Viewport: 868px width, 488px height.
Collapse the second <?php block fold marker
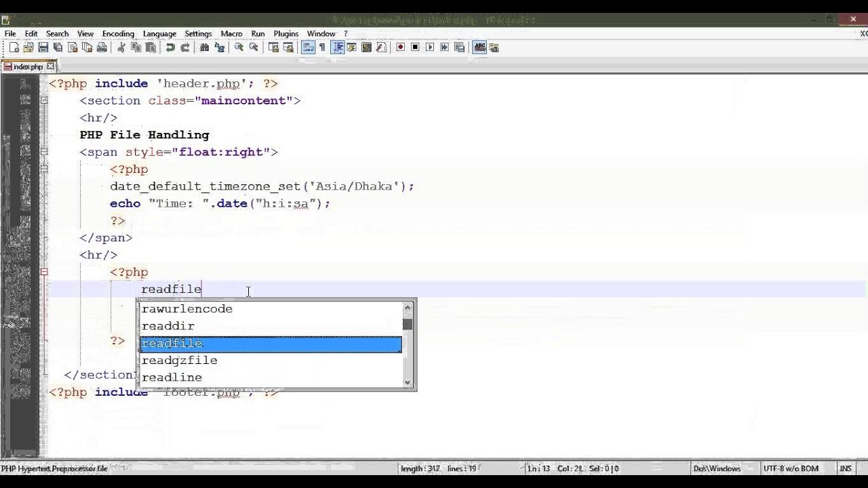click(44, 272)
